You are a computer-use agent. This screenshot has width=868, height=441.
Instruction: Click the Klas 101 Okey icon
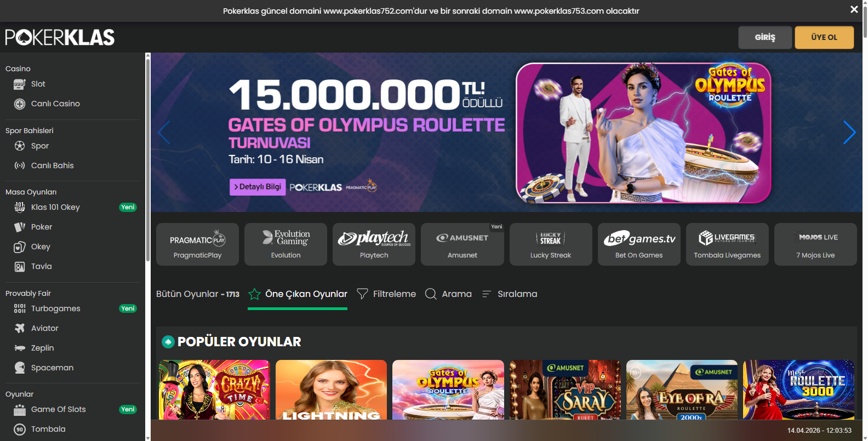pos(20,207)
